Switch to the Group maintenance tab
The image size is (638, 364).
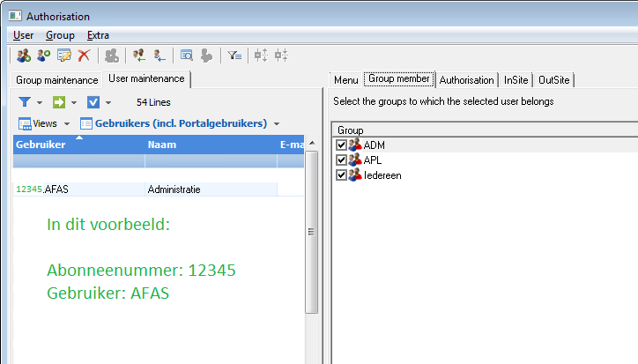pyautogui.click(x=57, y=80)
